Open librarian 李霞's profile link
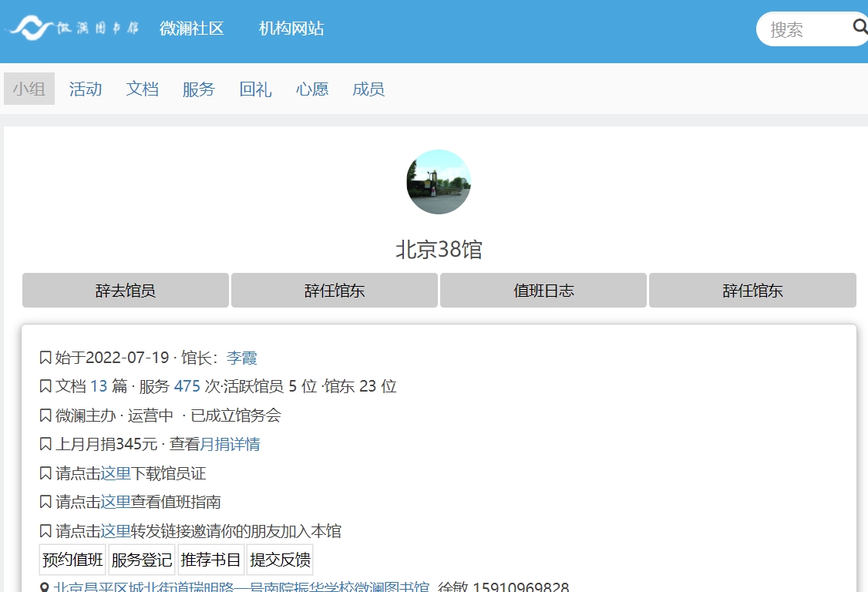Image resolution: width=868 pixels, height=592 pixels. (x=242, y=358)
